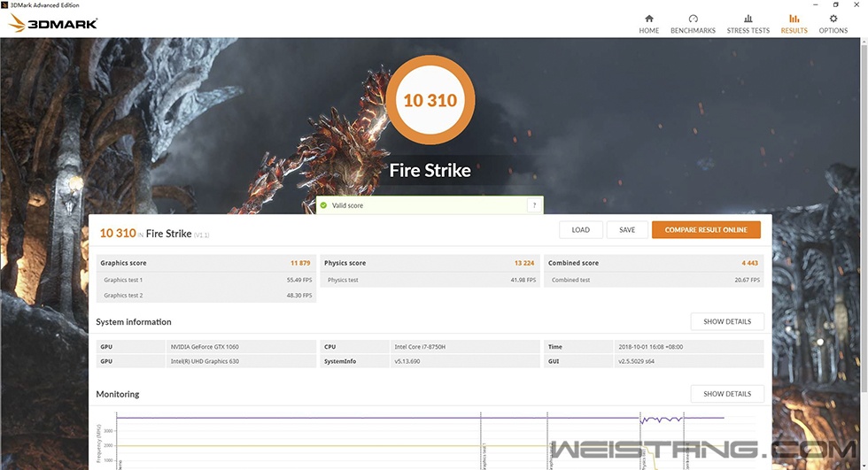868x470 pixels.
Task: Open Options with the gear icon
Action: pos(833,19)
